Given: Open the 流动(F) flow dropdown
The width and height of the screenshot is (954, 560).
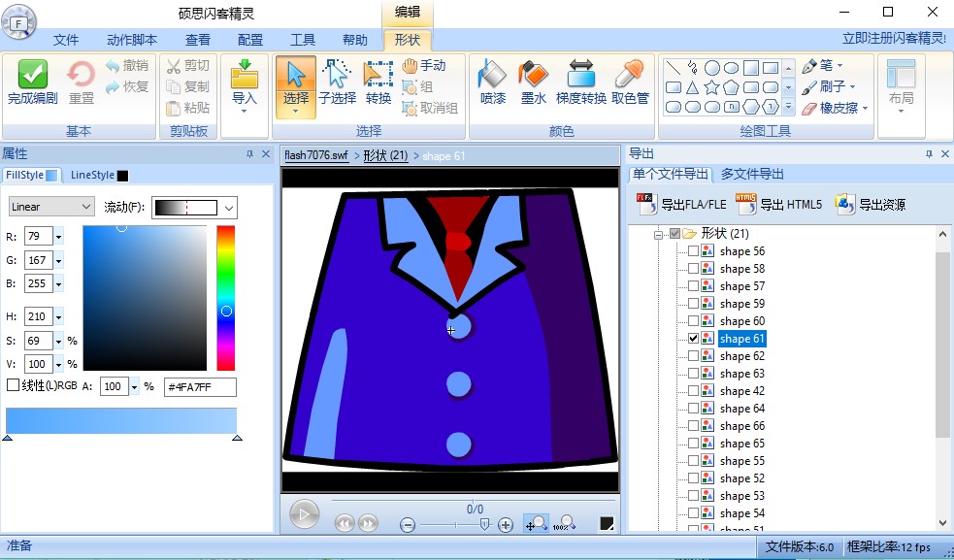Looking at the screenshot, I should coord(230,206).
